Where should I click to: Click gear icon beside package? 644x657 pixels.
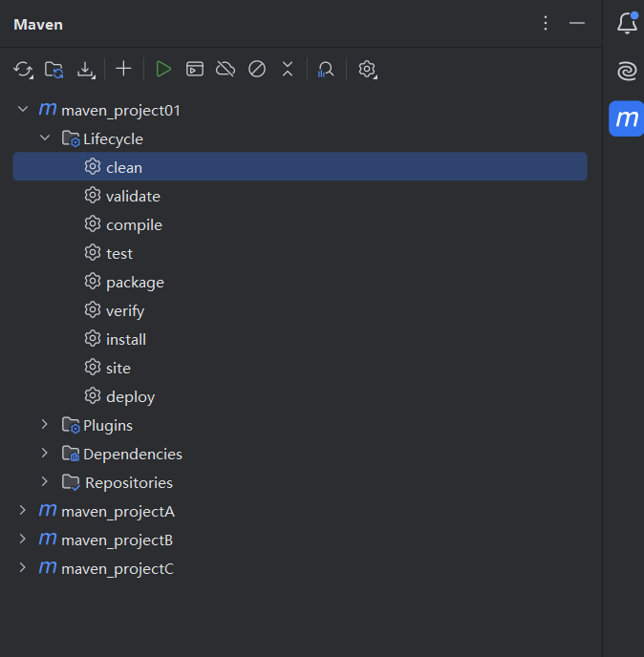[93, 282]
